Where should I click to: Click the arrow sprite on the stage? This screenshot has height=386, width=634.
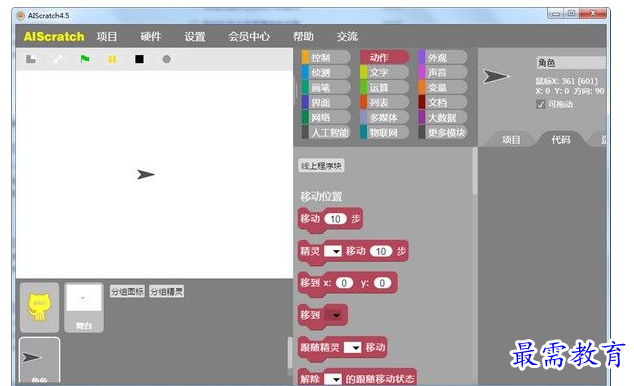(x=145, y=174)
